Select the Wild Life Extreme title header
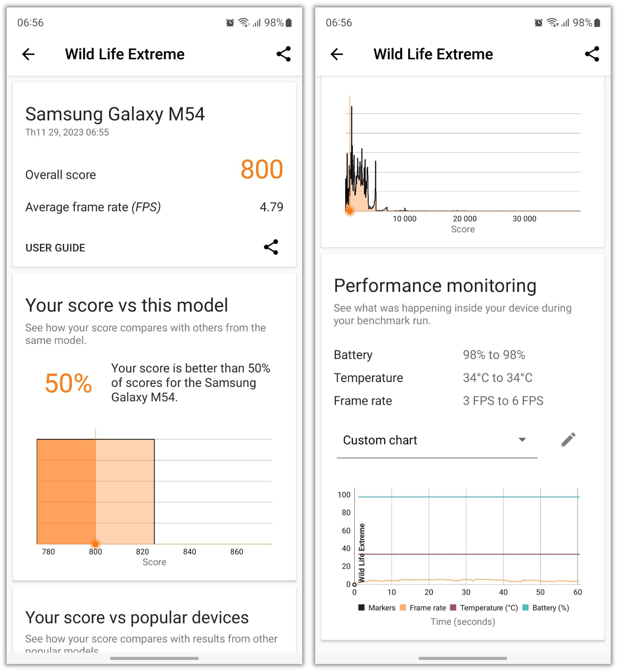The width and height of the screenshot is (617, 672). tap(124, 54)
